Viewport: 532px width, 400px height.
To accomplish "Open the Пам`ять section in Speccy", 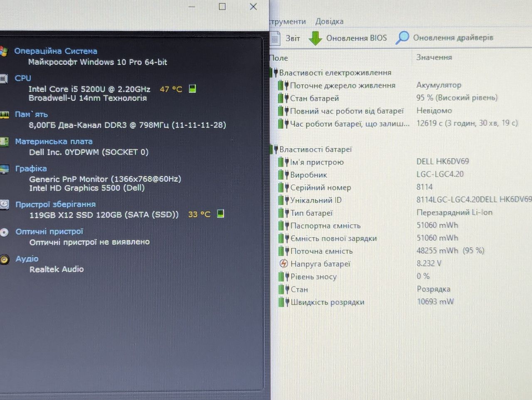I will click(31, 114).
